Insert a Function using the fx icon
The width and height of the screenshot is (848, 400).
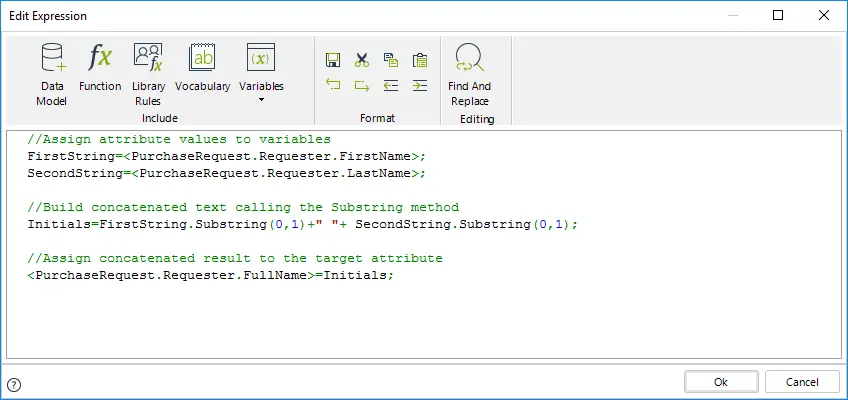[x=100, y=68]
